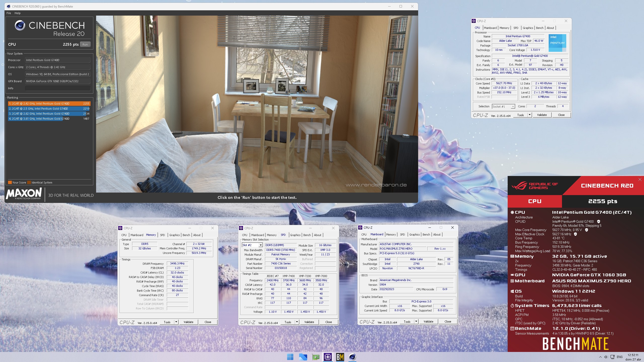Select ranking entry with score 1487
Screen dimensions: 644x362
[x=49, y=119]
